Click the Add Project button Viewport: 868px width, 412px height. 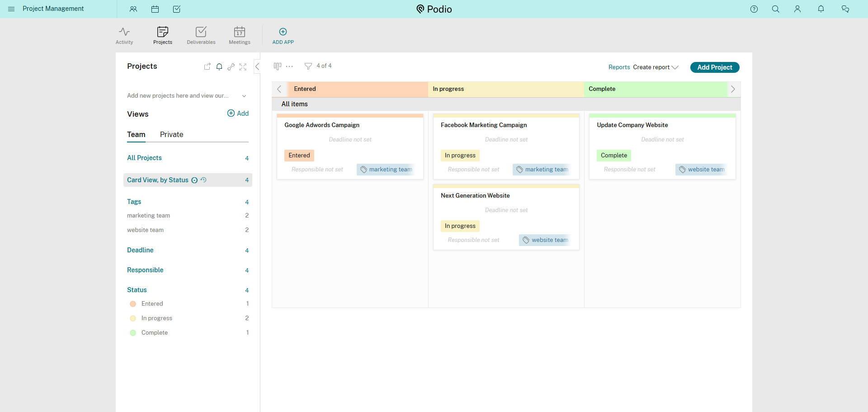click(x=714, y=67)
